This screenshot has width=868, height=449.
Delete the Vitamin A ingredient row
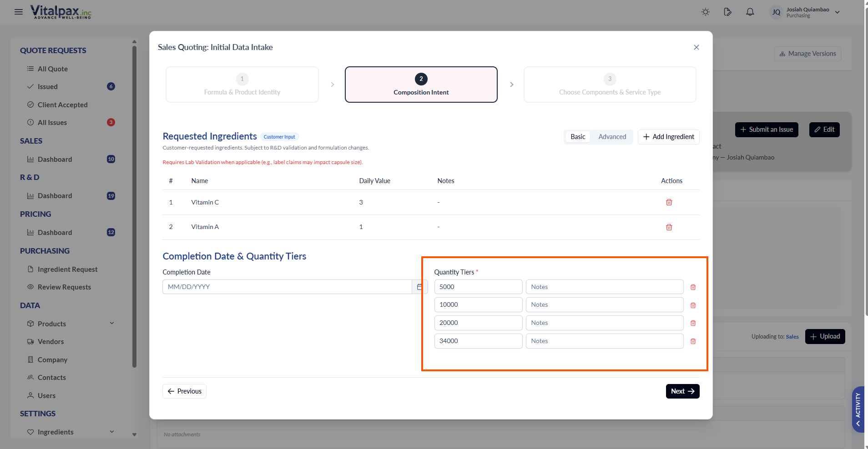tap(669, 227)
